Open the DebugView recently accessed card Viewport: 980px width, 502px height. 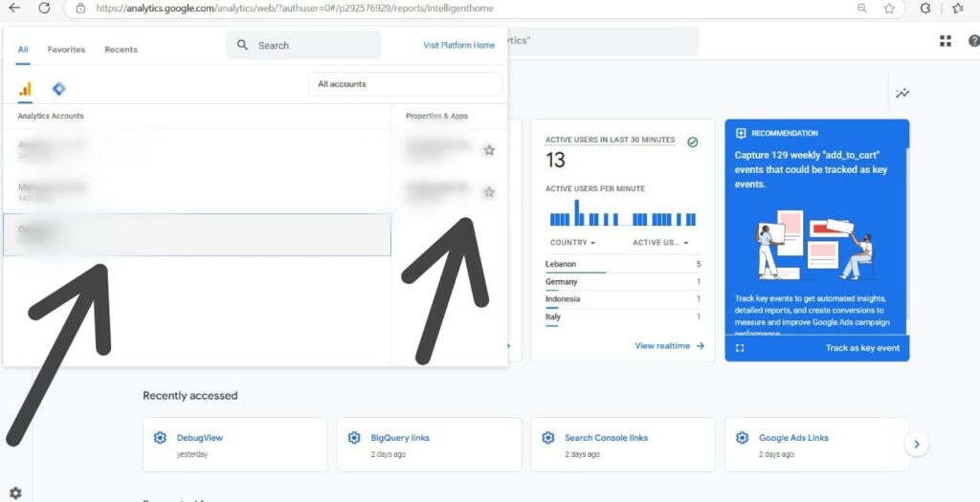235,445
